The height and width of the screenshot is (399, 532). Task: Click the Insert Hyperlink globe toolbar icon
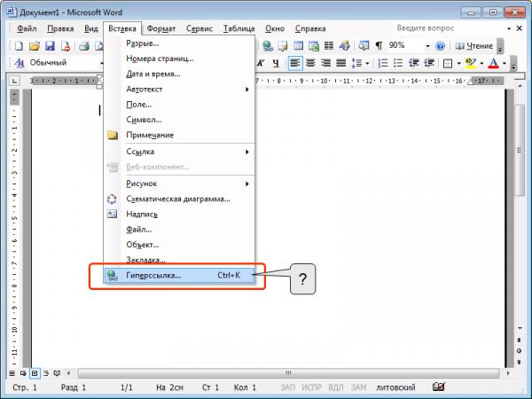pos(268,46)
